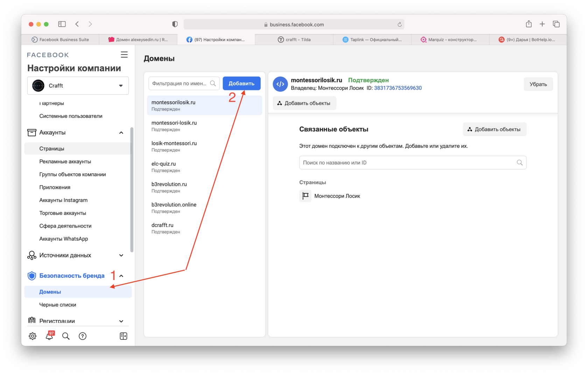Viewport: 588px width, 374px height.
Task: Collapse sidebar panel icon at bottom
Action: pyautogui.click(x=124, y=336)
